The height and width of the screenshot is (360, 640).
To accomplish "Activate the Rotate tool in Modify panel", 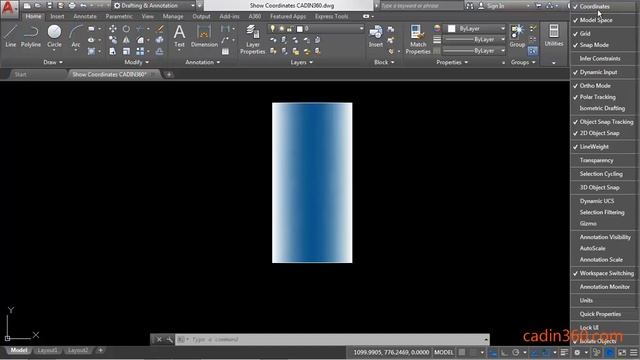I will (x=126, y=29).
